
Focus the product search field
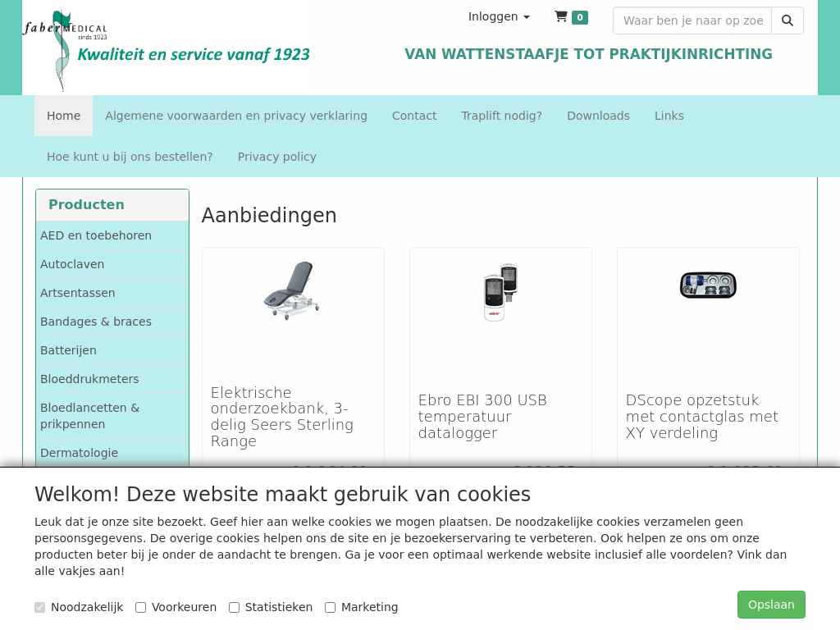pos(692,21)
